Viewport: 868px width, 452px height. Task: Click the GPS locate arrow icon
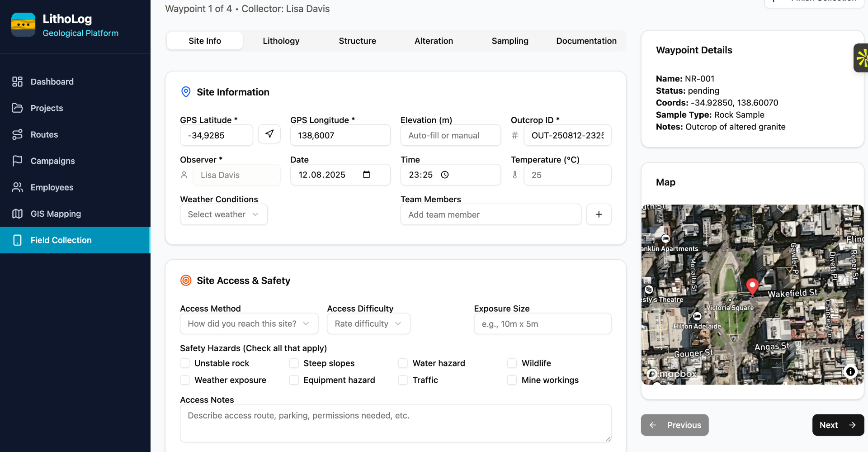coord(269,134)
